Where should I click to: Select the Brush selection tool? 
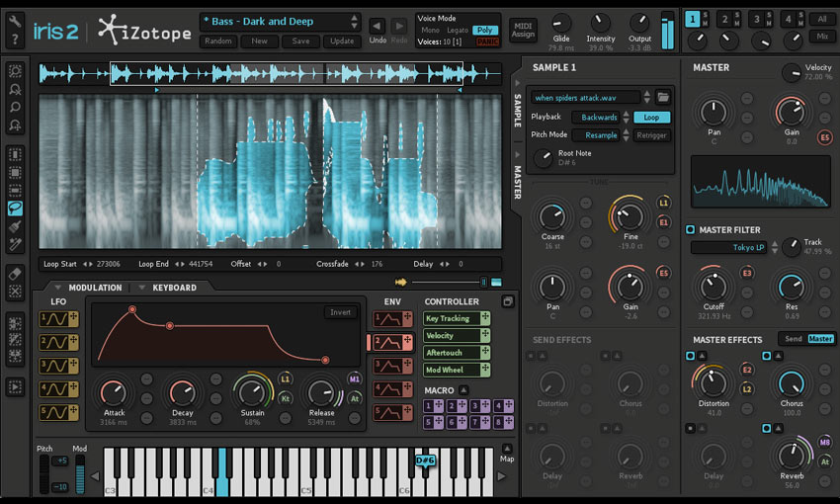click(x=15, y=226)
